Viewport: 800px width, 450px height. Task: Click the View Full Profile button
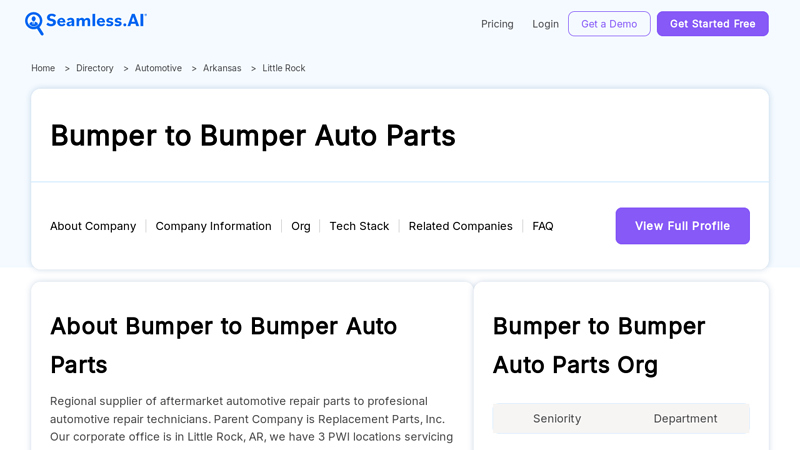click(x=682, y=226)
